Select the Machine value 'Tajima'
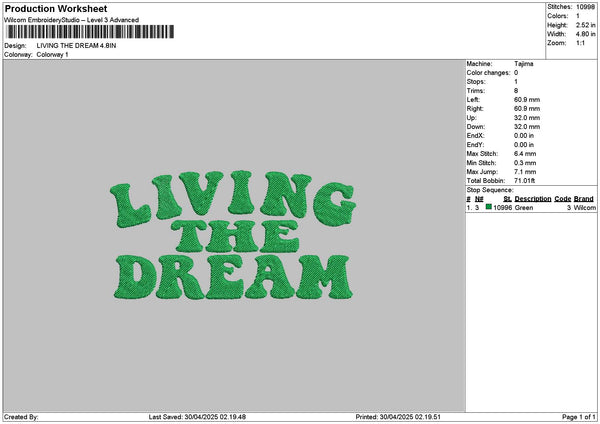 click(523, 64)
